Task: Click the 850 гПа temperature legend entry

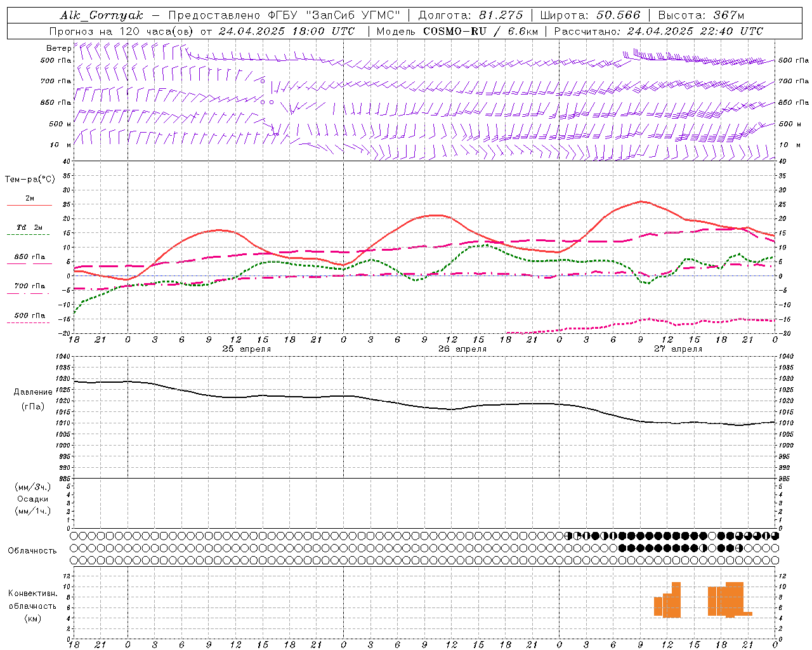Action: click(29, 257)
